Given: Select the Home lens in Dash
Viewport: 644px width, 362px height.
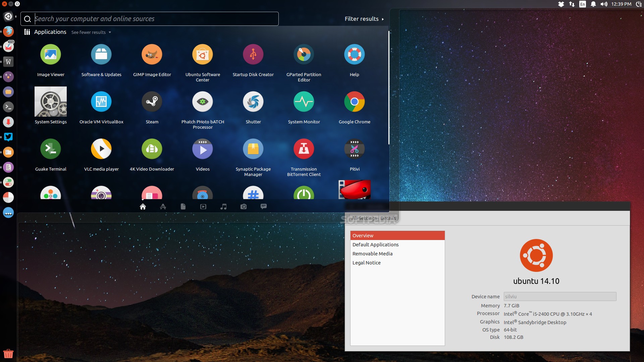Looking at the screenshot, I should click(143, 206).
